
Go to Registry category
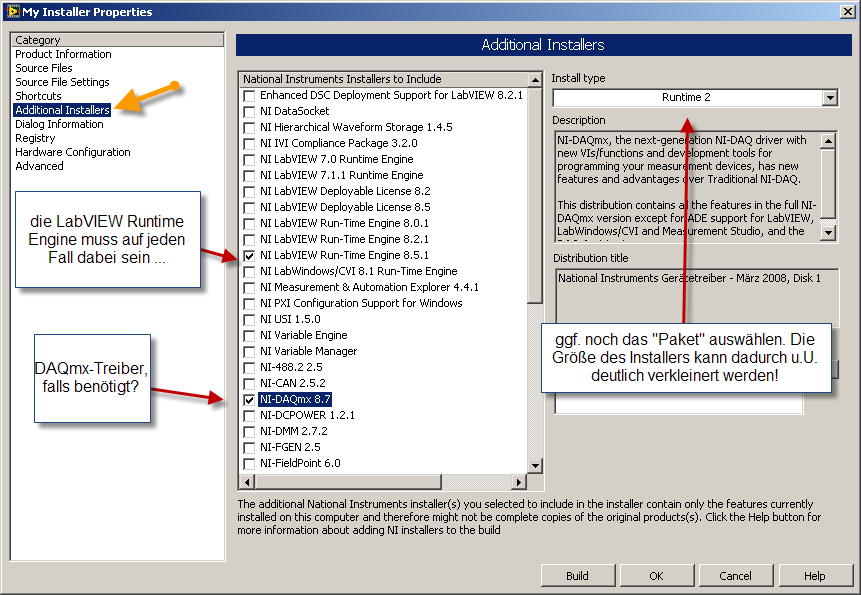pyautogui.click(x=35, y=138)
